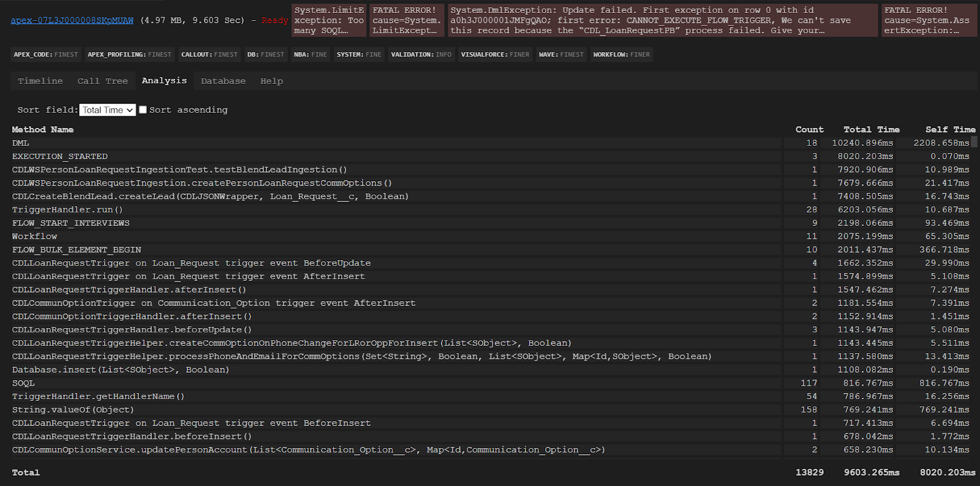The height and width of the screenshot is (486, 980).
Task: Click the APEX_PROFILING: FINEST badge
Action: 129,54
